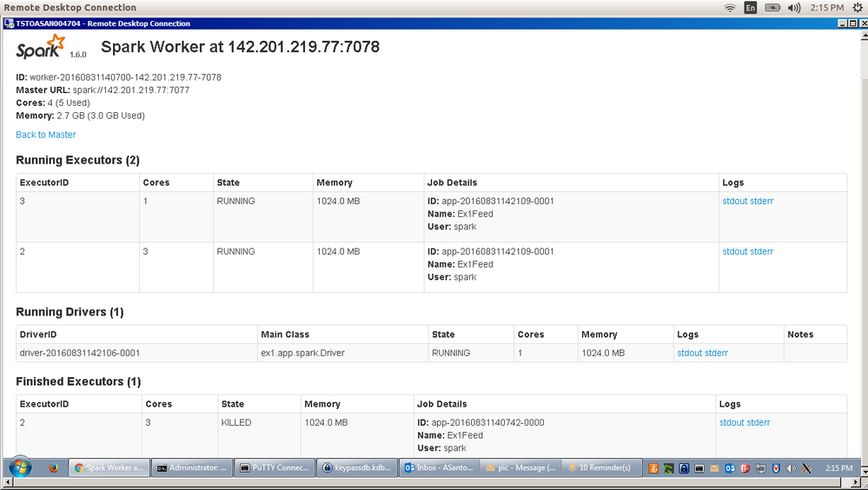Click the 'Running Executors (2)' heading
Image resolution: width=868 pixels, height=490 pixels.
77,160
